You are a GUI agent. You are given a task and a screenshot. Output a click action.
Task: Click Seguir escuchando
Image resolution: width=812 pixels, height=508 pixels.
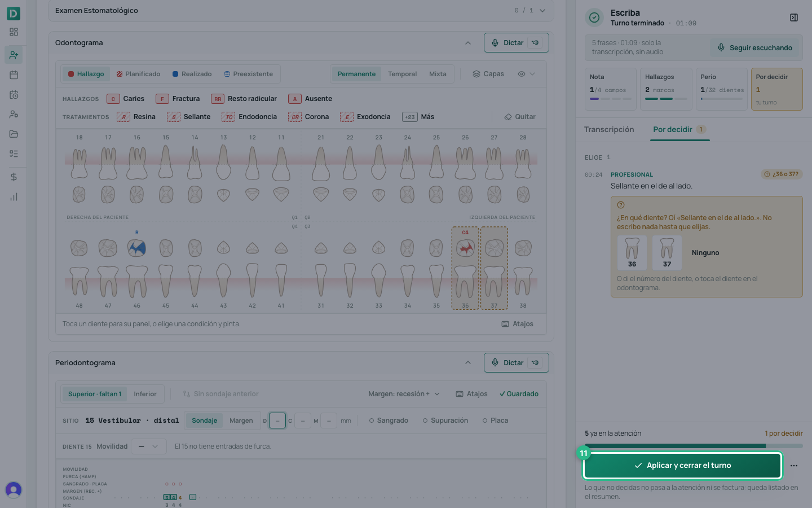coord(754,48)
